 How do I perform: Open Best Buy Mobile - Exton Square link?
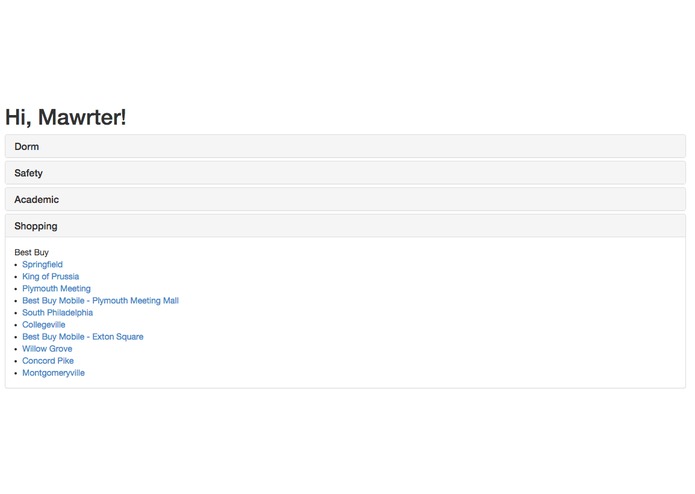point(83,337)
